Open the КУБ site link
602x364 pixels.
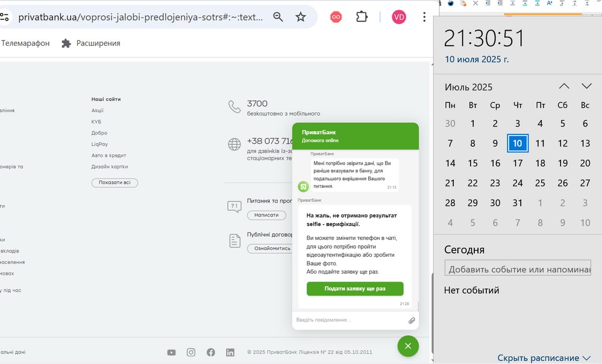(x=96, y=122)
